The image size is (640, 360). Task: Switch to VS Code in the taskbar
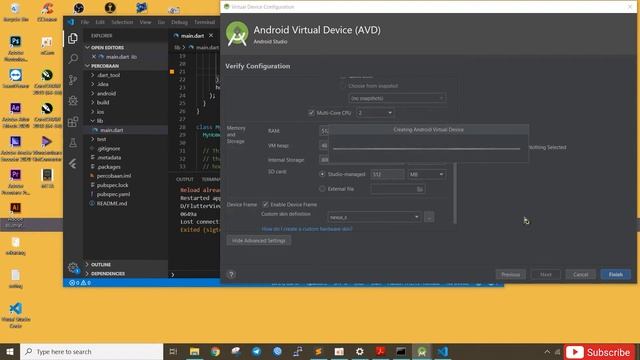pyautogui.click(x=442, y=351)
